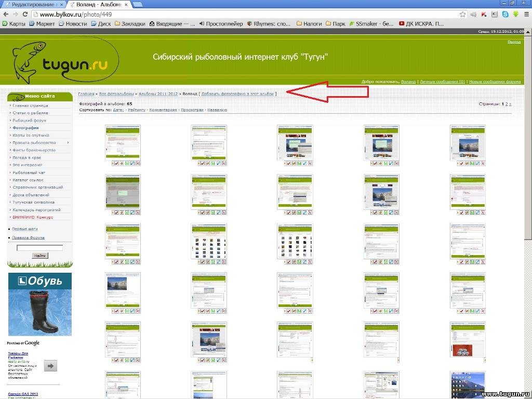This screenshot has height=399, width=532.
Task: Open the Skype extension icon
Action: [x=505, y=14]
